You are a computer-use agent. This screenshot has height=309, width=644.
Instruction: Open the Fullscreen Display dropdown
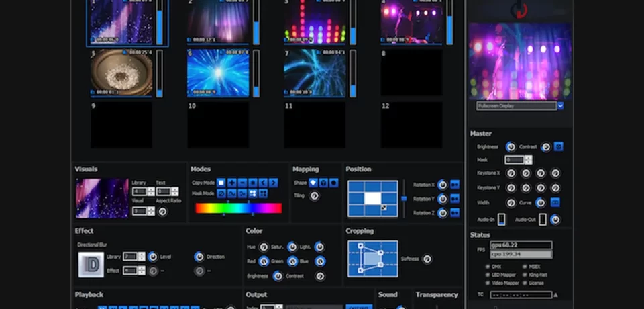point(560,106)
